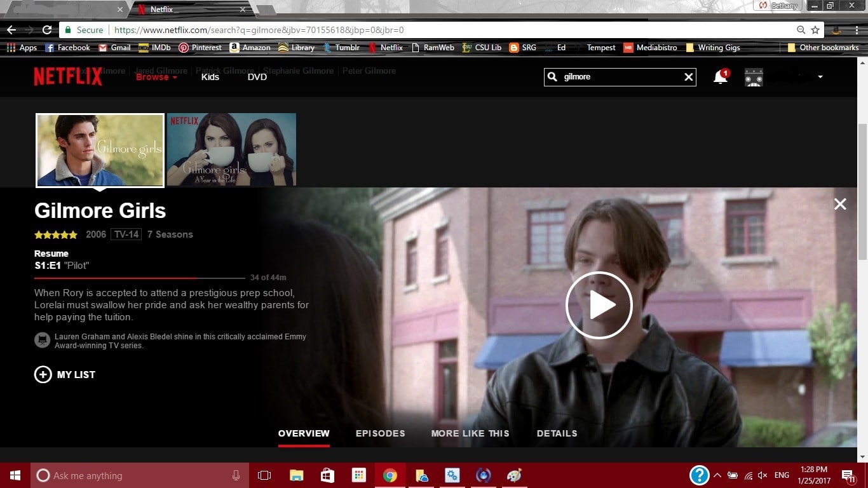Click the S1:E1 Pilot resume text
The image size is (868, 488).
pos(62,266)
